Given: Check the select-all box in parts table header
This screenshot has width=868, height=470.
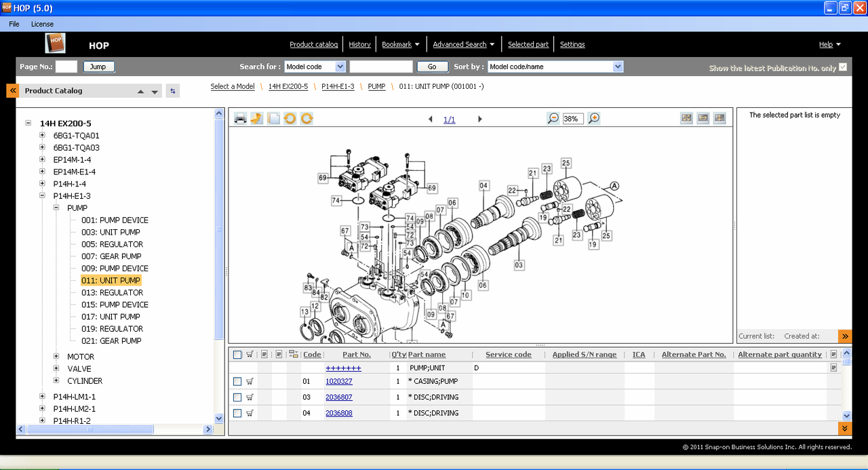Looking at the screenshot, I should point(237,355).
